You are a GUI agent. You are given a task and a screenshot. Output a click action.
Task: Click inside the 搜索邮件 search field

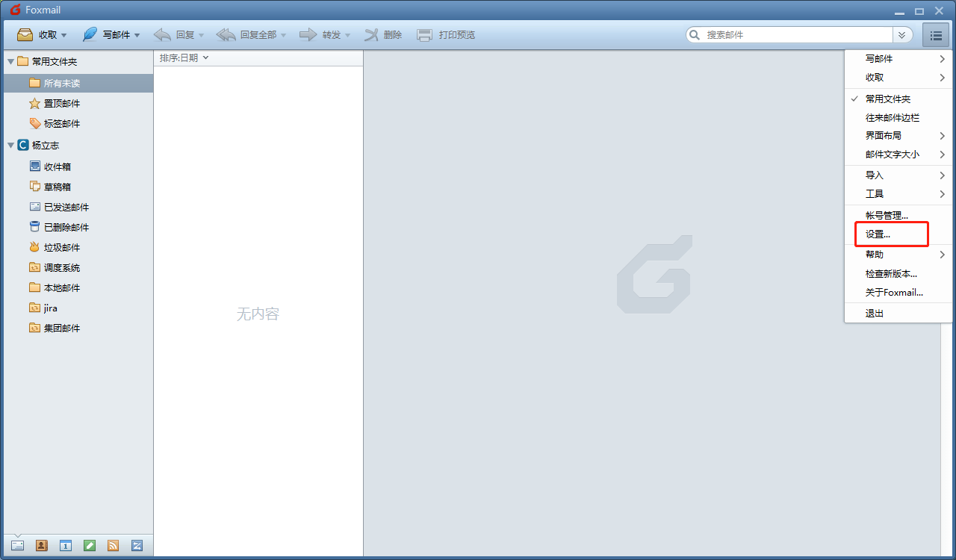pyautogui.click(x=798, y=34)
